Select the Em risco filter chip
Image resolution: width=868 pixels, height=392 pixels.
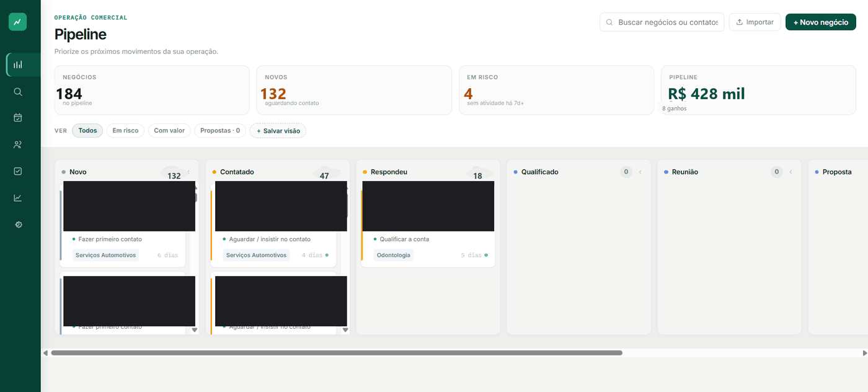coord(125,131)
